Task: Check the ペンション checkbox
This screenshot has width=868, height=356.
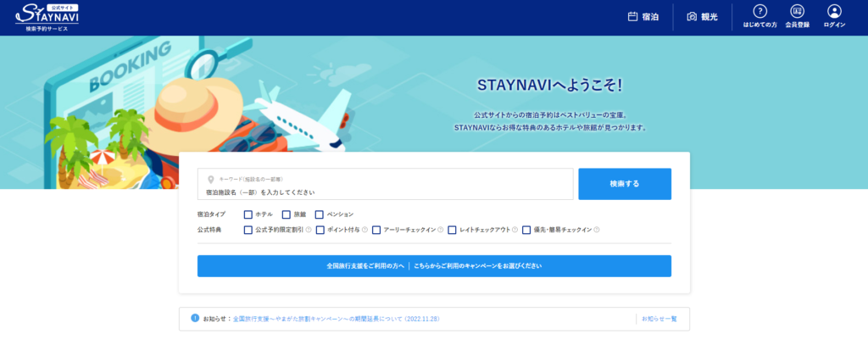Action: pyautogui.click(x=320, y=214)
